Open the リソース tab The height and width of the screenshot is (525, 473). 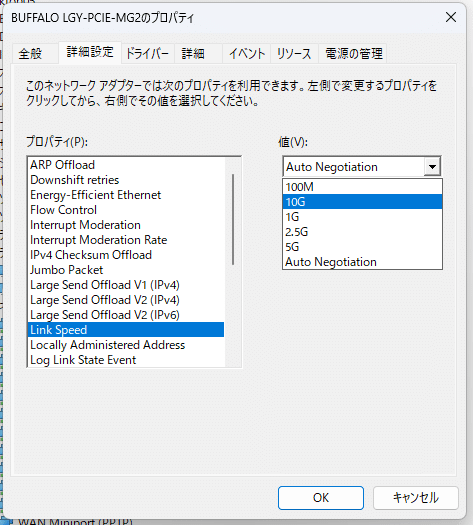click(294, 54)
